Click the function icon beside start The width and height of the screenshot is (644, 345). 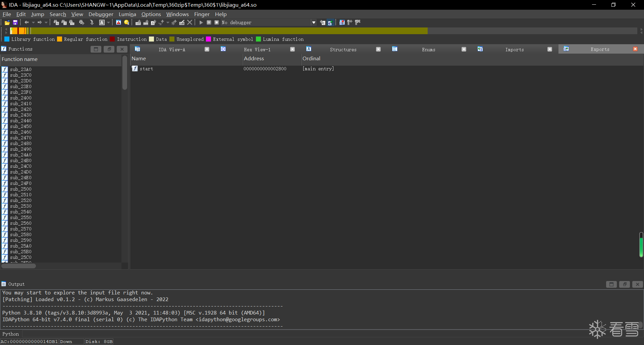point(135,69)
